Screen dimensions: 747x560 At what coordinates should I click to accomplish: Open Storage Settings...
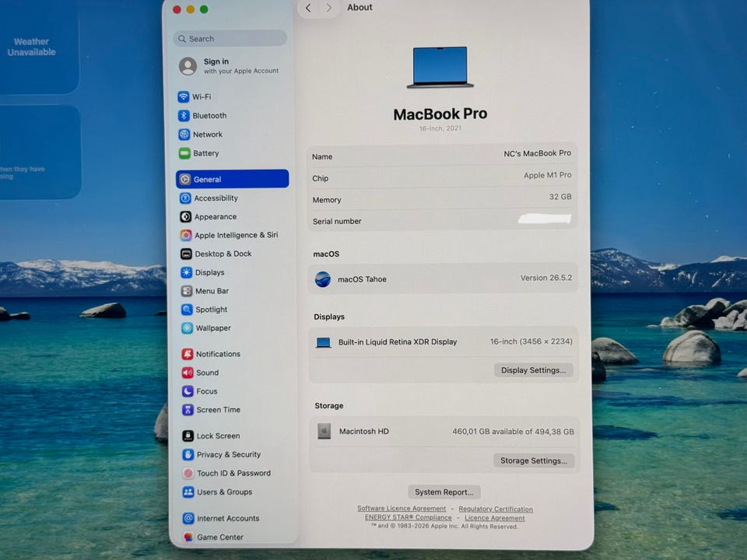(534, 460)
